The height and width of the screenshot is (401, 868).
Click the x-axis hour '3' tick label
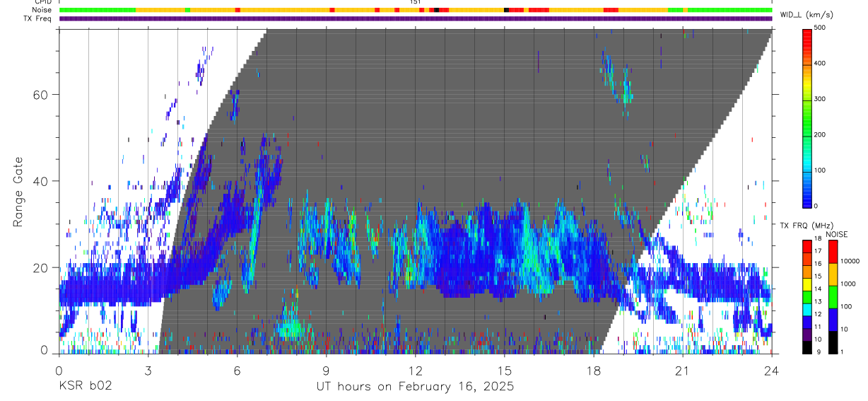[x=148, y=370]
